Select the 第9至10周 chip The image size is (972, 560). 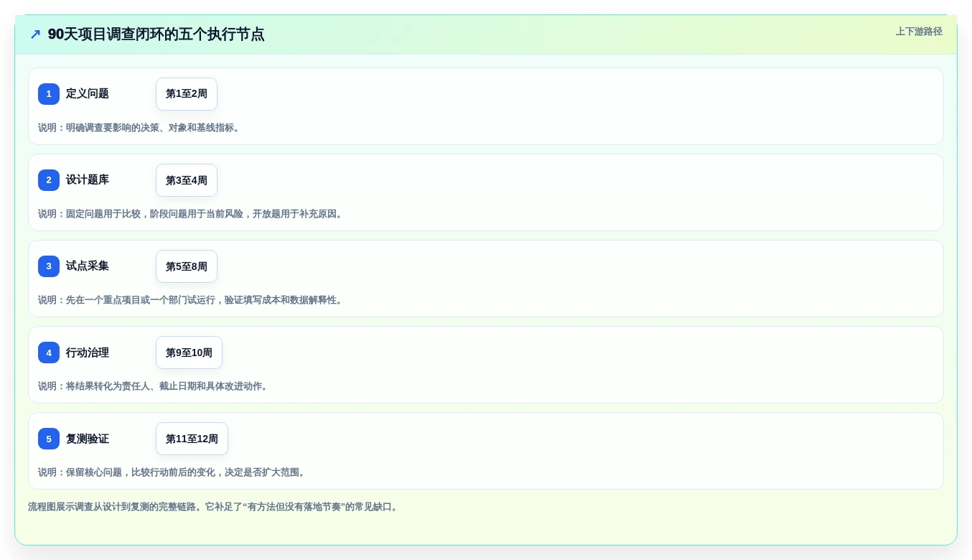pos(189,353)
